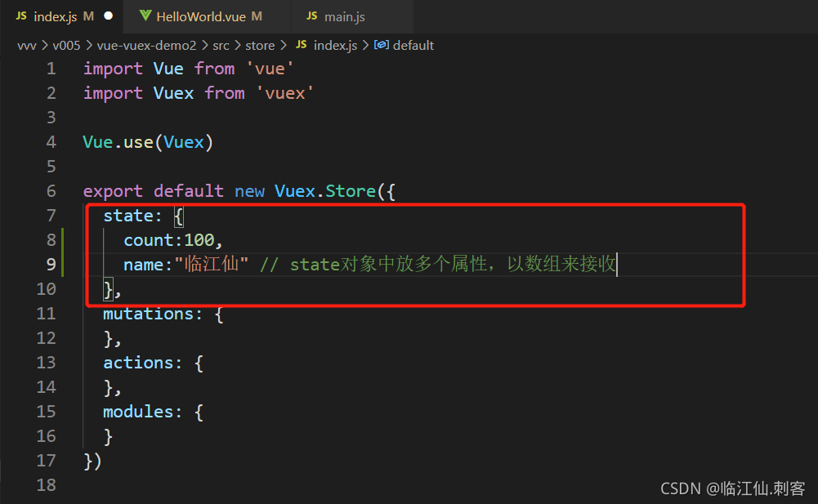
Task: Open the default symbol breadcrumb
Action: tap(413, 46)
